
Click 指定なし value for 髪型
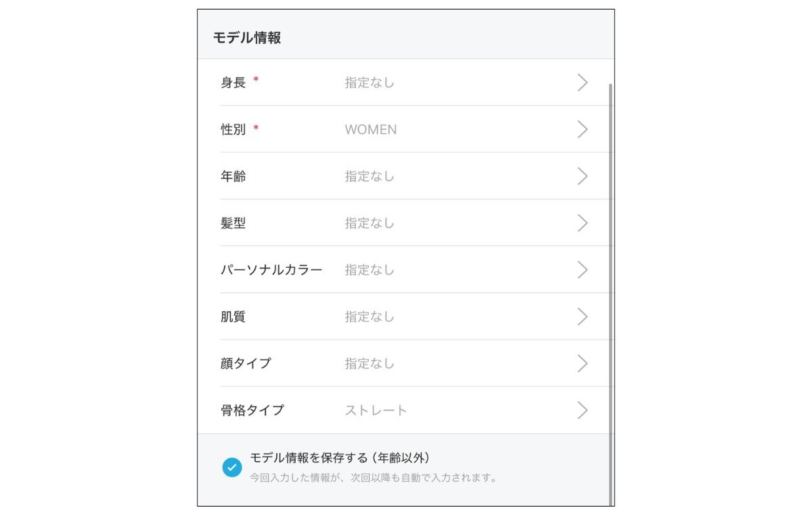point(369,223)
